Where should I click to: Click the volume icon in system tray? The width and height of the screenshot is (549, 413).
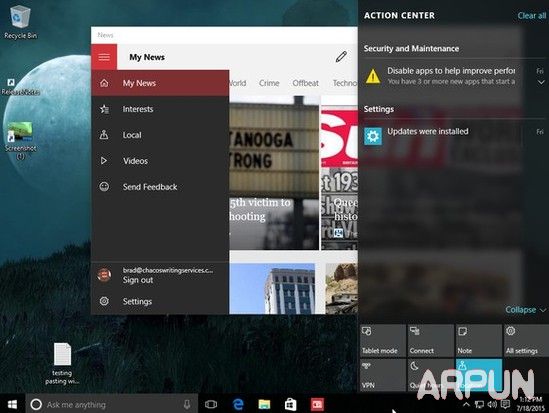pyautogui.click(x=492, y=405)
